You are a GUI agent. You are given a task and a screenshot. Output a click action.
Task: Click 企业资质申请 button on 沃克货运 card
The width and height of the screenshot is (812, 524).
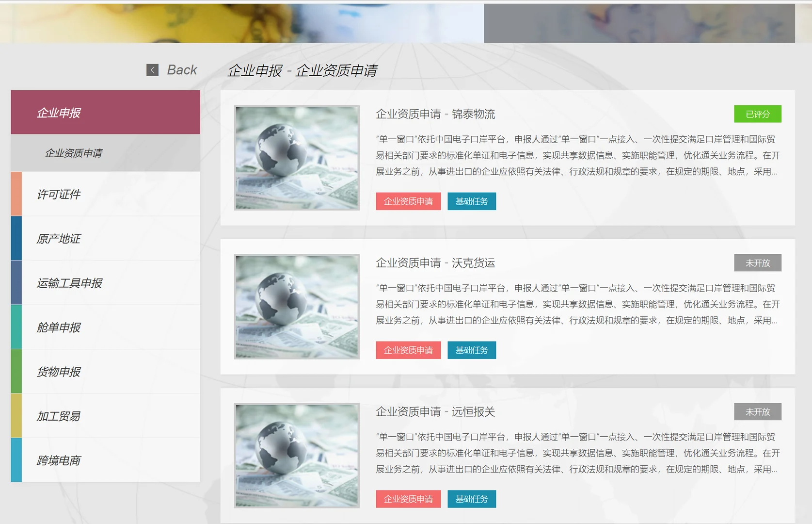[408, 350]
